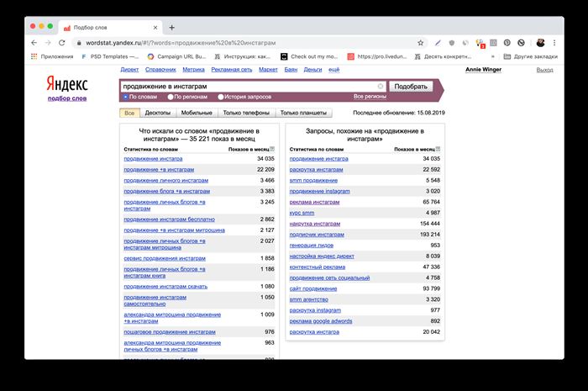Switch to the Мобильные tab
Viewport: 588px width, 391px height.
click(197, 113)
